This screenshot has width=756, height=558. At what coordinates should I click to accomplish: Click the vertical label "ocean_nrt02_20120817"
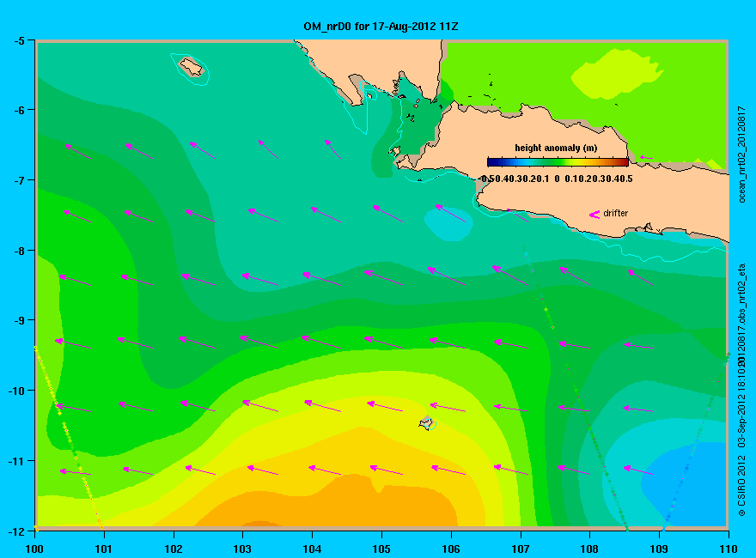(x=742, y=155)
